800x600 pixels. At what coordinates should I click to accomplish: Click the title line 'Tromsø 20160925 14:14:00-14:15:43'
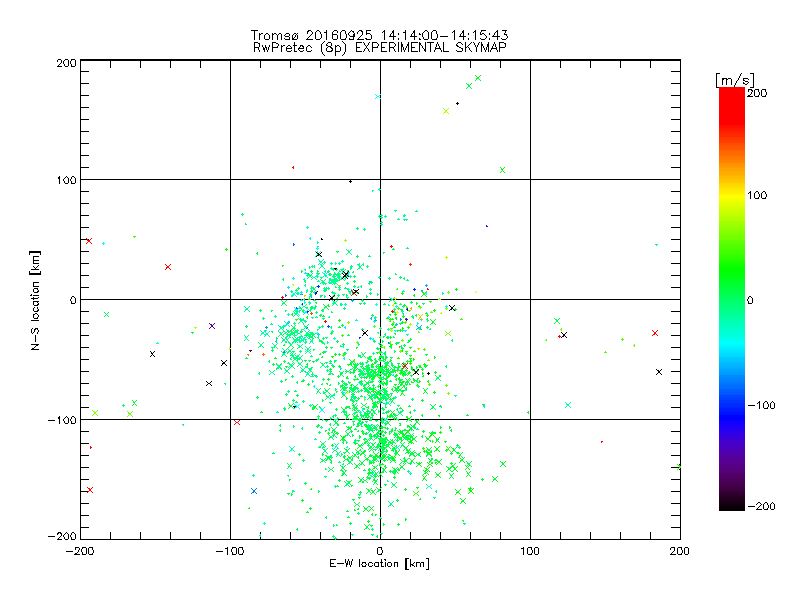pos(379,35)
